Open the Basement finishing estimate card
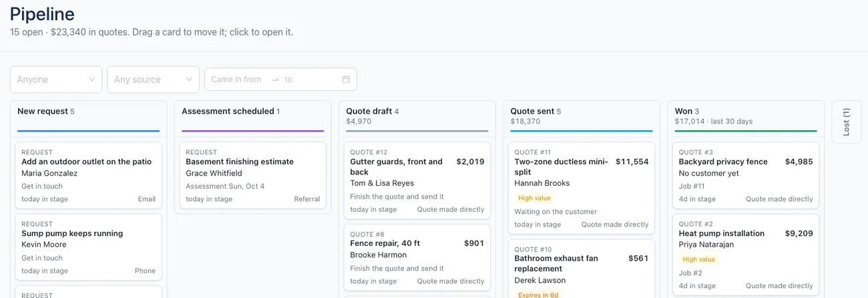Image resolution: width=868 pixels, height=298 pixels. click(252, 176)
